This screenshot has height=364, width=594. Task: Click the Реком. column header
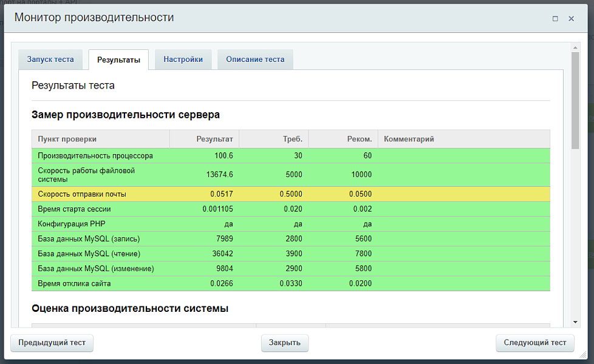[x=343, y=139]
